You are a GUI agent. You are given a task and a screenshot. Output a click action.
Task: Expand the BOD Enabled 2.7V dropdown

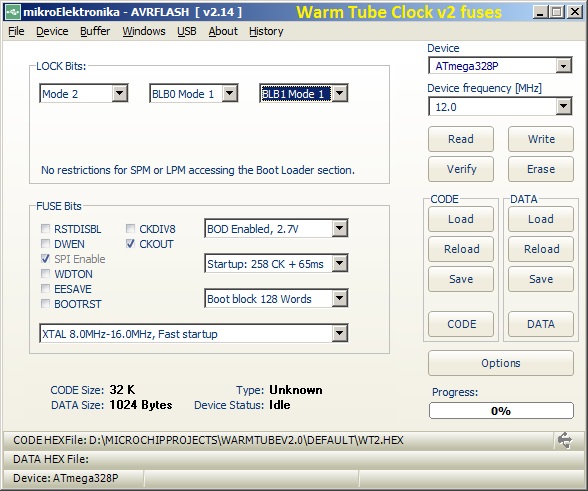[x=276, y=228]
